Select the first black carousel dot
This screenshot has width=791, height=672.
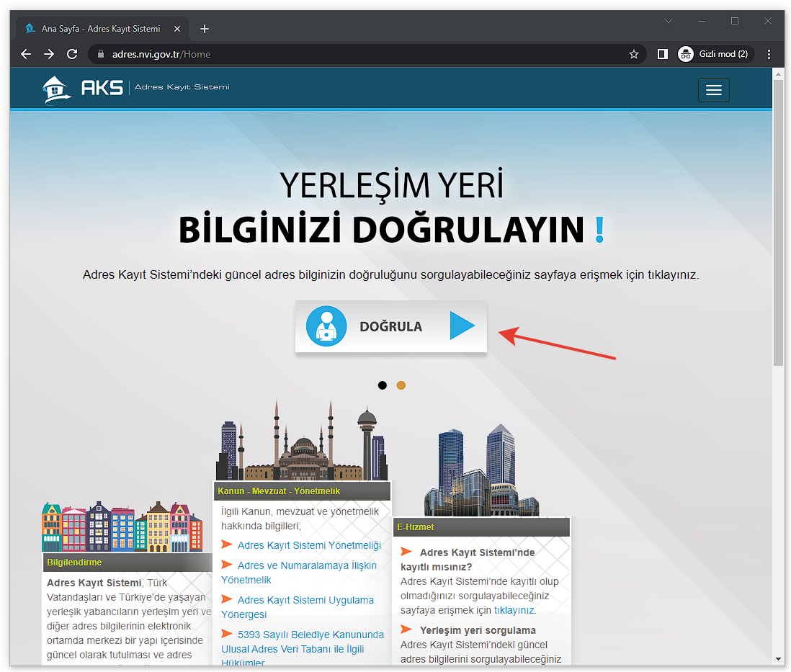tap(383, 385)
